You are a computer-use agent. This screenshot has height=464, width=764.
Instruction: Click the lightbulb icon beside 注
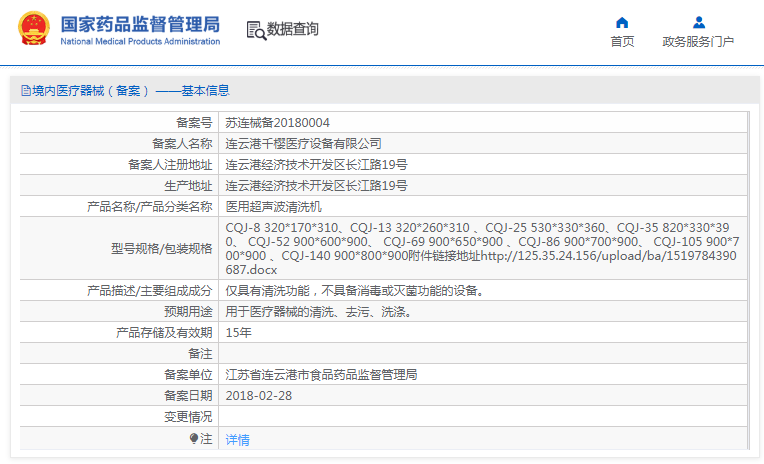(194, 439)
